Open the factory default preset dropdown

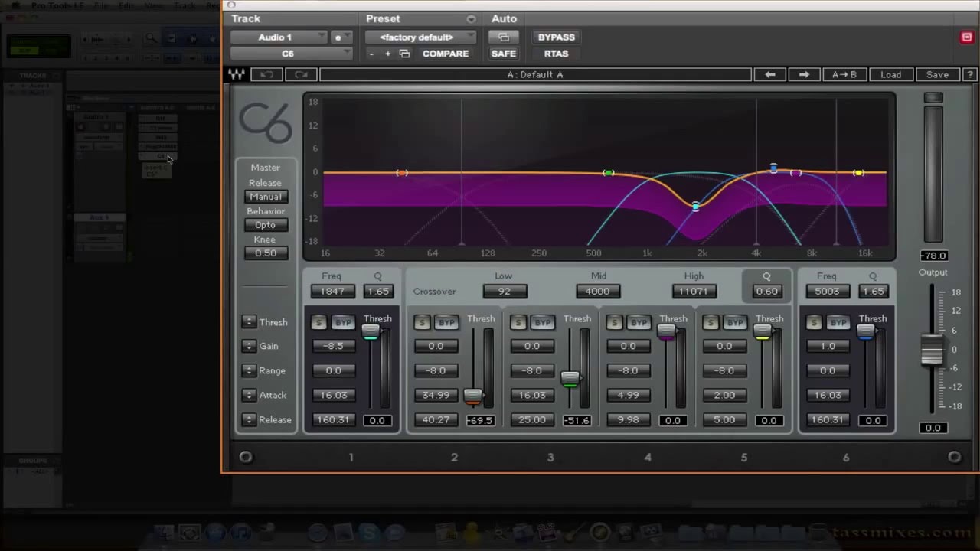(x=420, y=37)
